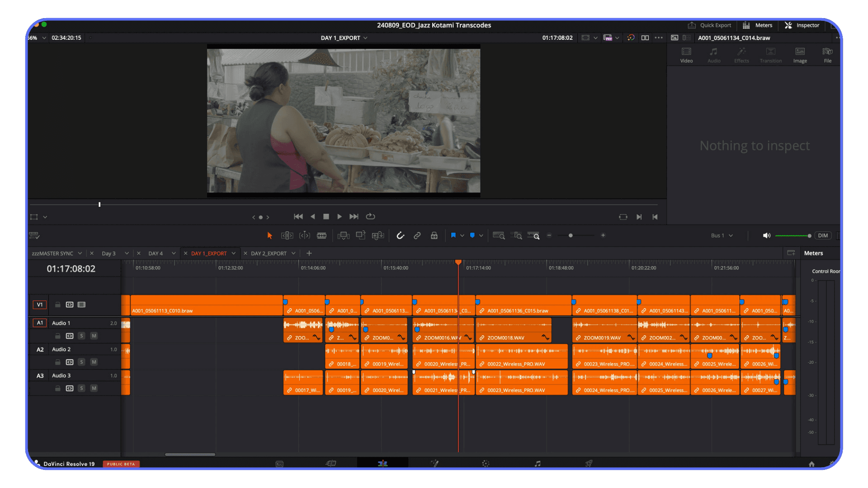This screenshot has width=868, height=488.
Task: Open the Fairlight audio page
Action: pyautogui.click(x=537, y=463)
